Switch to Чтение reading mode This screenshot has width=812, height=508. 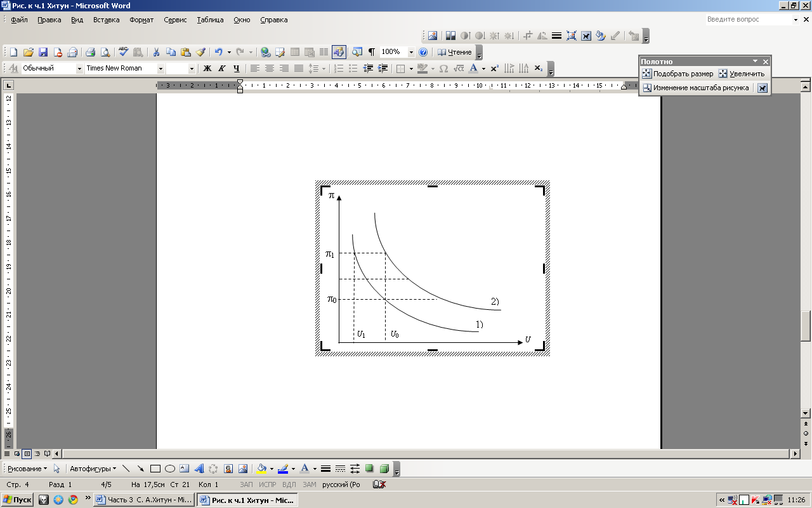[455, 52]
